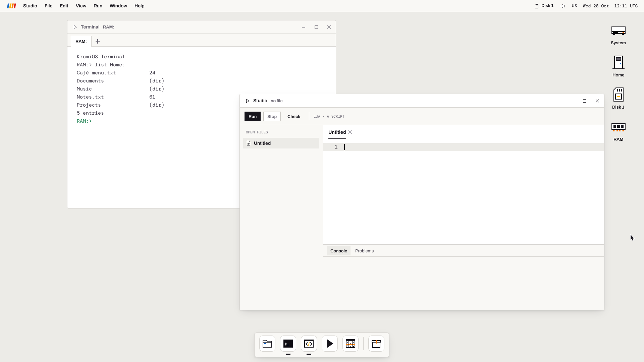
Task: Click the date and time in menu bar
Action: click(x=610, y=6)
